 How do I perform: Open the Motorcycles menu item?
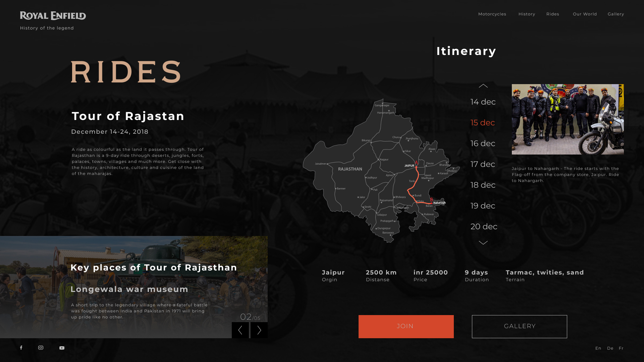[492, 14]
